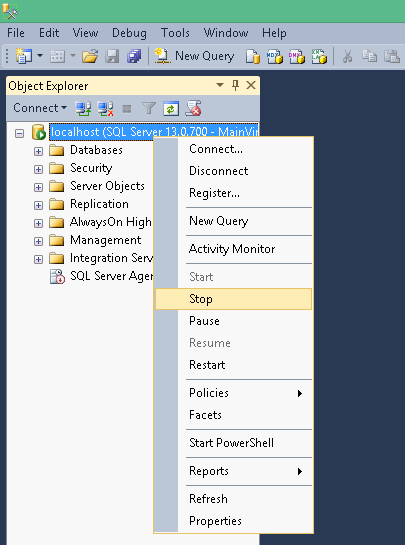Choose Connect... from the context menu
The width and height of the screenshot is (405, 545).
[x=233, y=149]
